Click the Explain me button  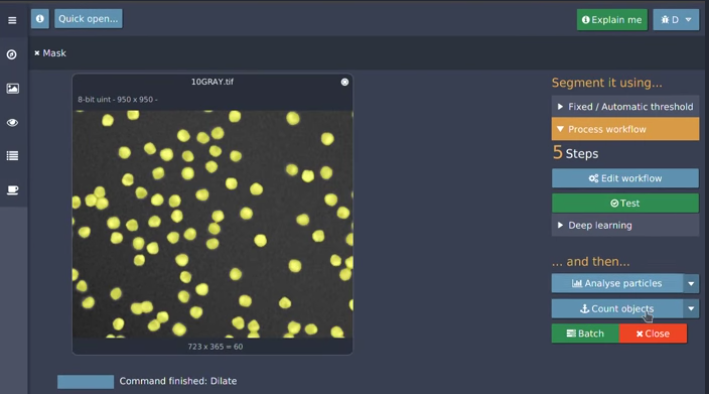pyautogui.click(x=612, y=19)
